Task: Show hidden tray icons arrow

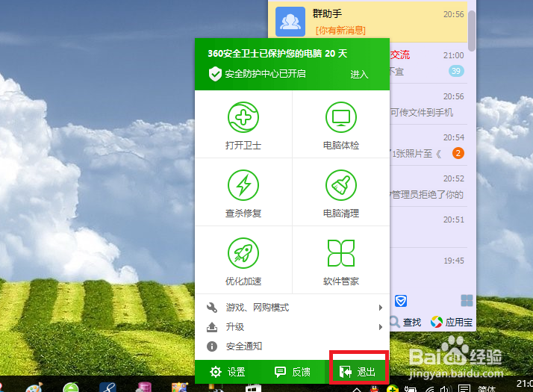Action: tap(357, 390)
